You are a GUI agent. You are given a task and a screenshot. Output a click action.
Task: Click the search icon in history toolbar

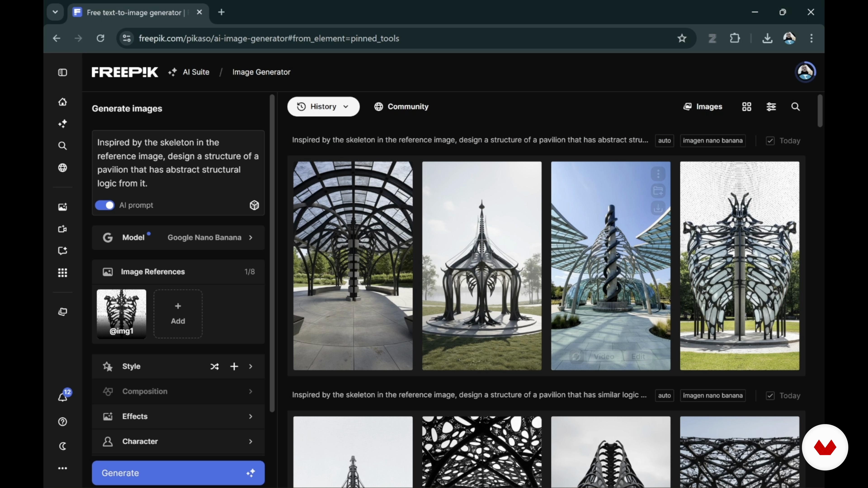796,107
